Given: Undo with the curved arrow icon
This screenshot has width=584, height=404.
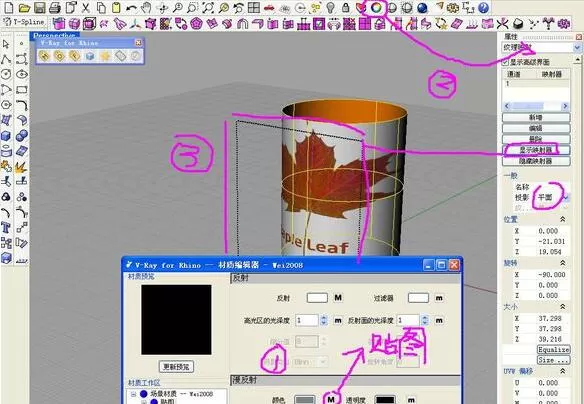Looking at the screenshot, I should (131, 7).
